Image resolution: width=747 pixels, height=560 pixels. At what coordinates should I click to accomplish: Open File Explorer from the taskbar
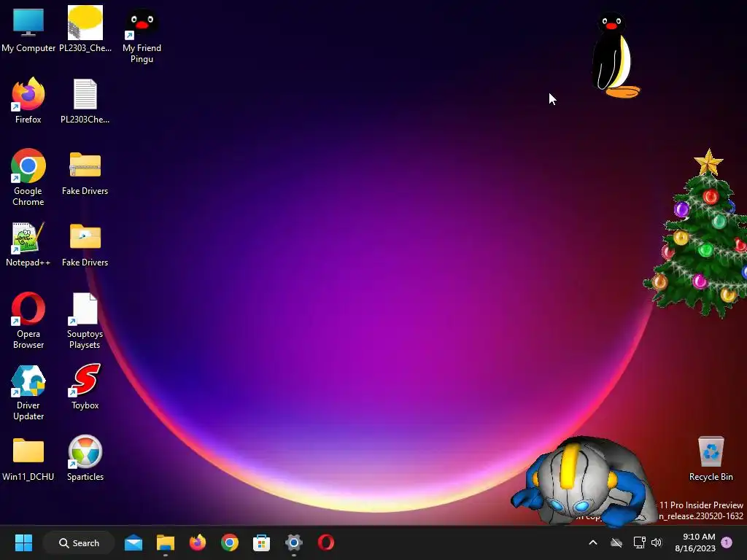click(x=166, y=542)
